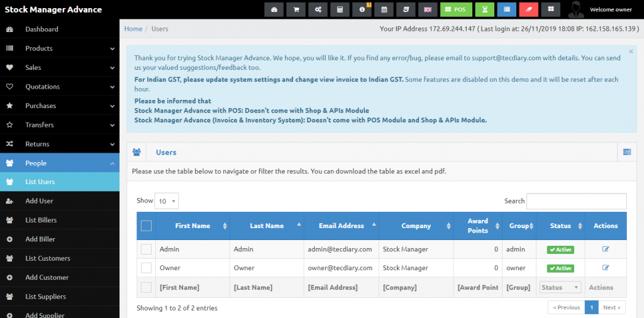
Task: Open the green POS button
Action: point(457,10)
